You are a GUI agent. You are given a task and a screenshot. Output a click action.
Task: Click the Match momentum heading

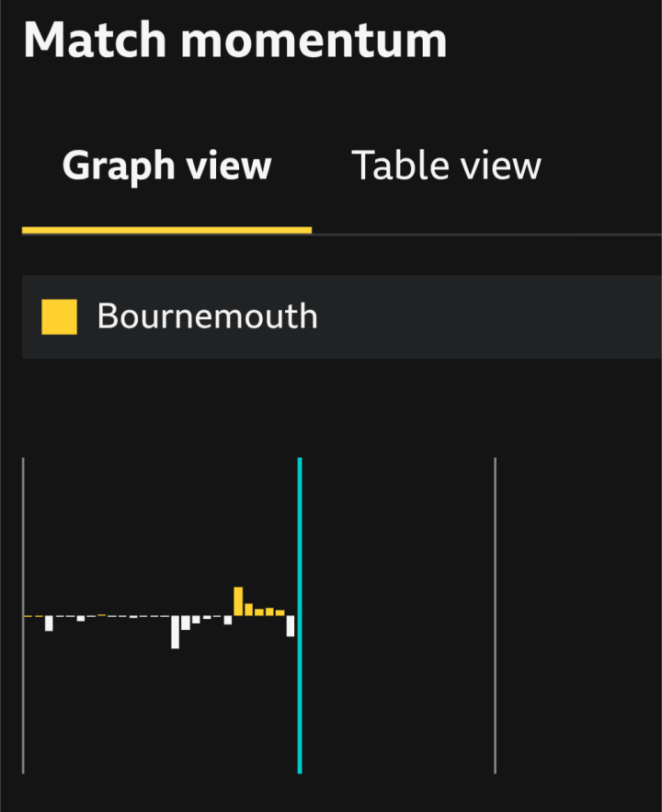click(x=235, y=40)
